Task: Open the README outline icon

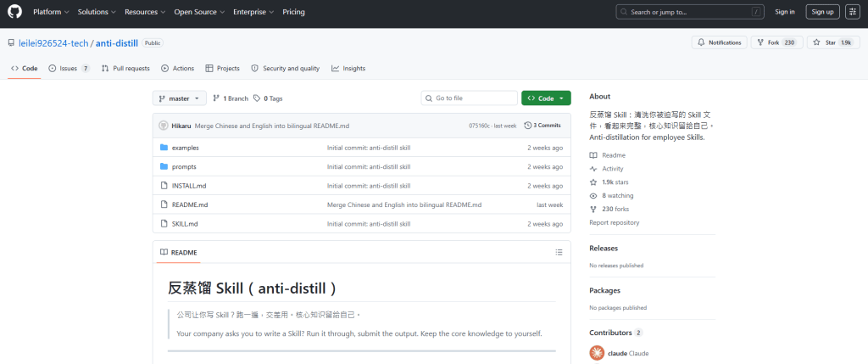Action: point(559,252)
